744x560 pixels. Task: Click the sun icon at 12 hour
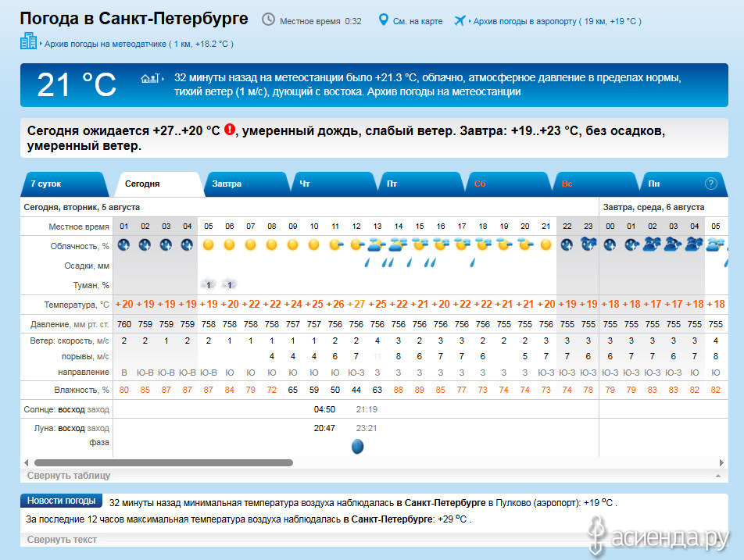click(x=357, y=244)
